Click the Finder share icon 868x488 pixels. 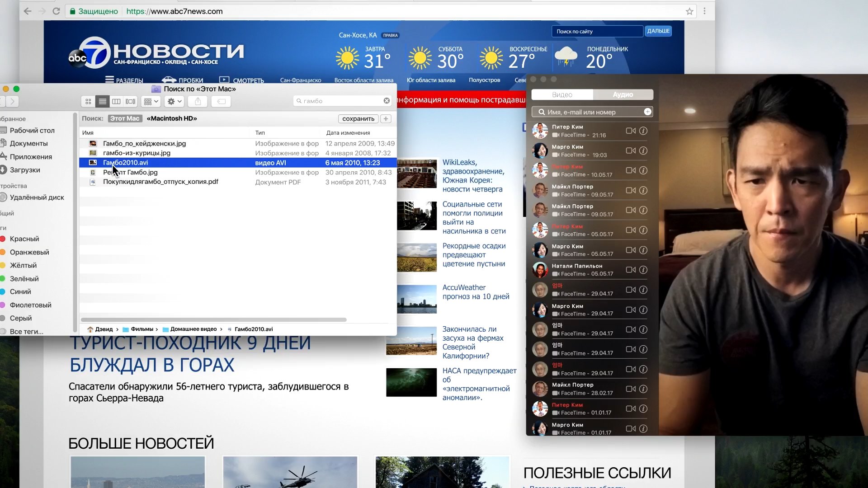198,102
